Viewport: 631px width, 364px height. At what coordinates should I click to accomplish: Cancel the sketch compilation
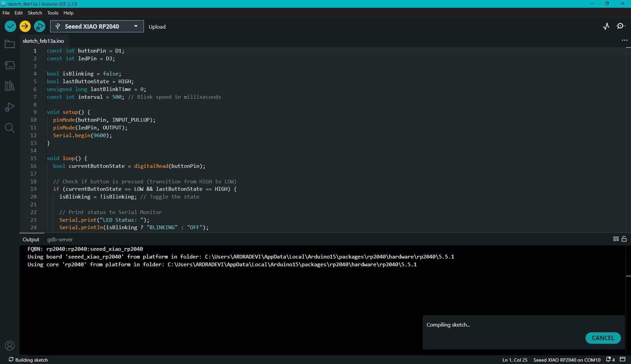click(603, 338)
